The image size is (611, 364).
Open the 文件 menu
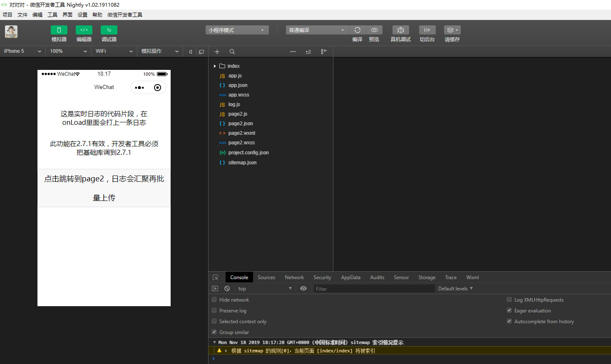(22, 15)
